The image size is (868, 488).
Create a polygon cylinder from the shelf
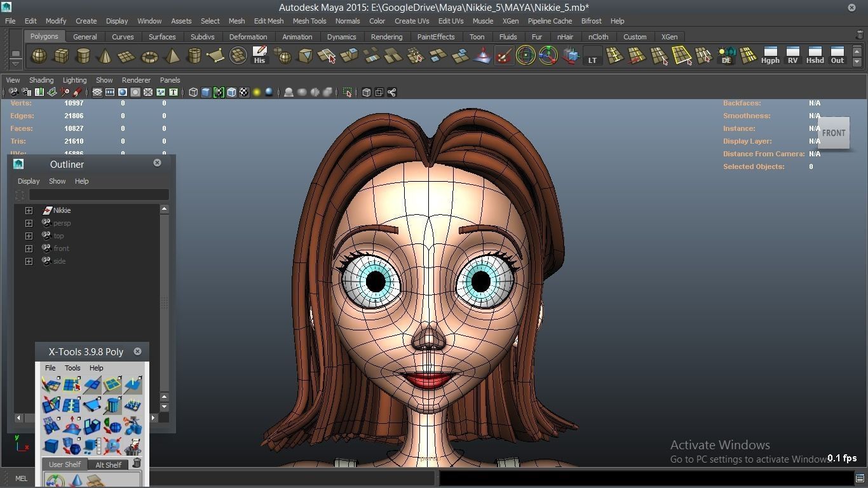tap(83, 56)
